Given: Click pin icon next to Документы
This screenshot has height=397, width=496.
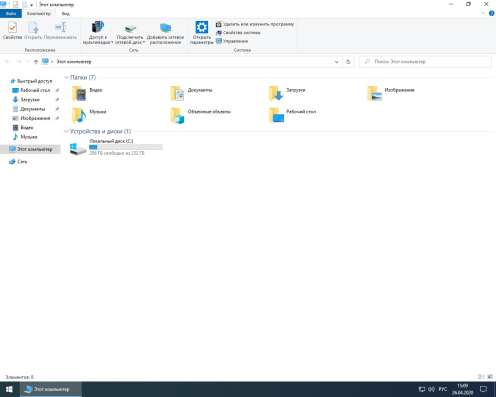Looking at the screenshot, I should click(57, 109).
